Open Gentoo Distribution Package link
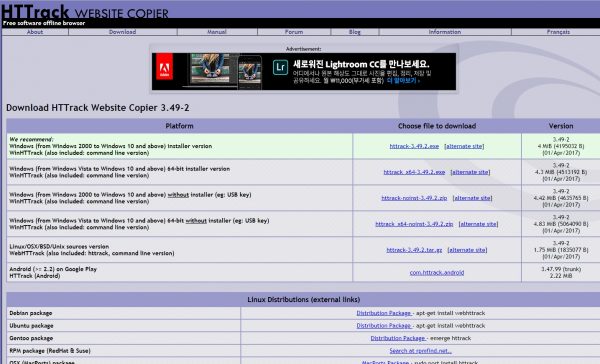 point(398,338)
